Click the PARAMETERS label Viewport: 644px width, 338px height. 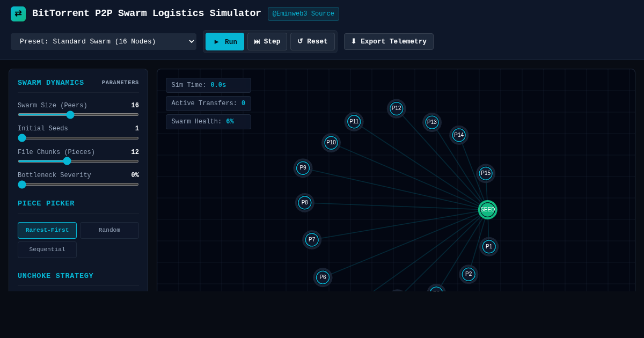120,83
